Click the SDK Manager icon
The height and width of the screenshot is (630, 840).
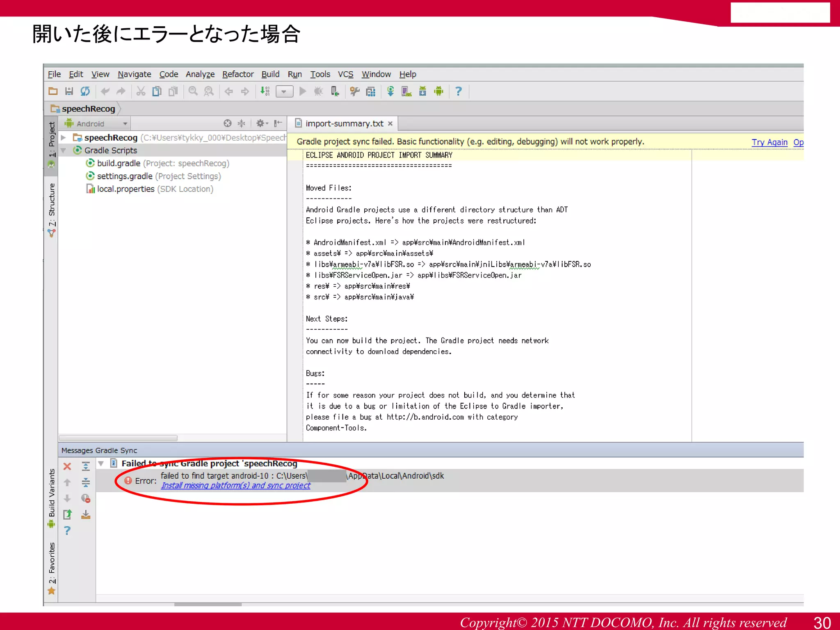[422, 91]
